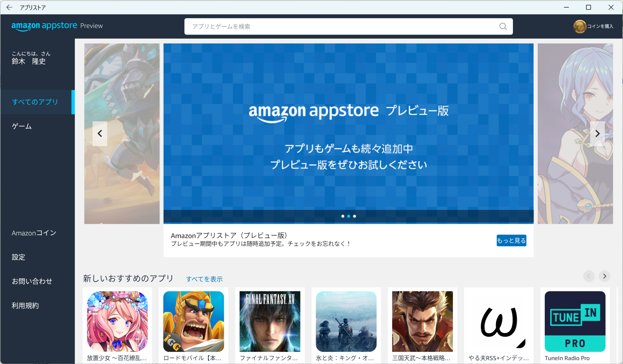This screenshot has width=623, height=364.
Task: Select すべてのアプリ in sidebar
Action: [x=37, y=102]
